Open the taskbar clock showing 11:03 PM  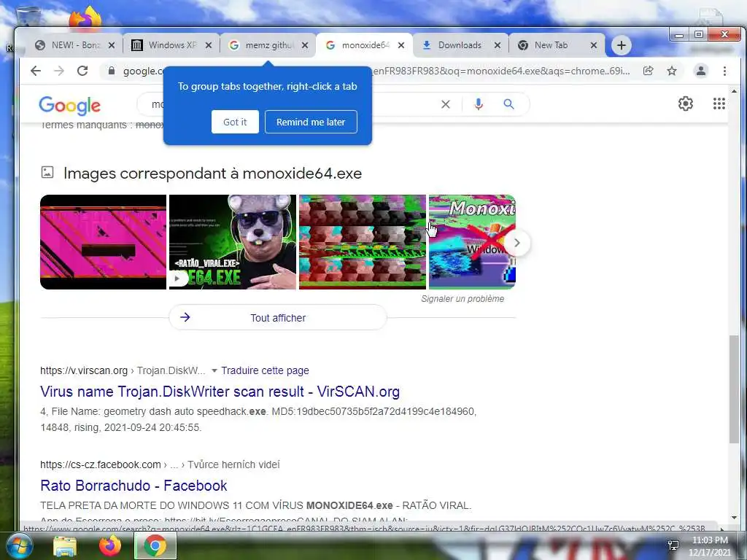click(x=710, y=546)
